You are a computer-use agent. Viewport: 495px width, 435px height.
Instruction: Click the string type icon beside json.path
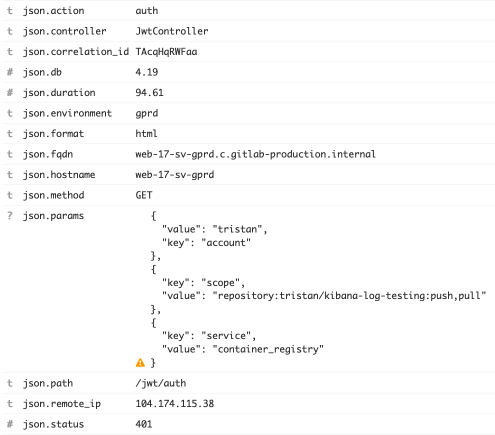10,383
